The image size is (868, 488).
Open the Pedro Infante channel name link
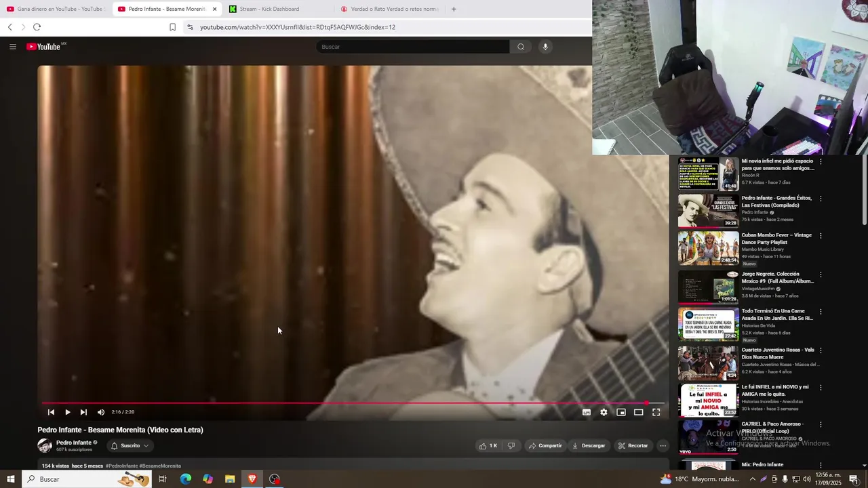pos(73,443)
